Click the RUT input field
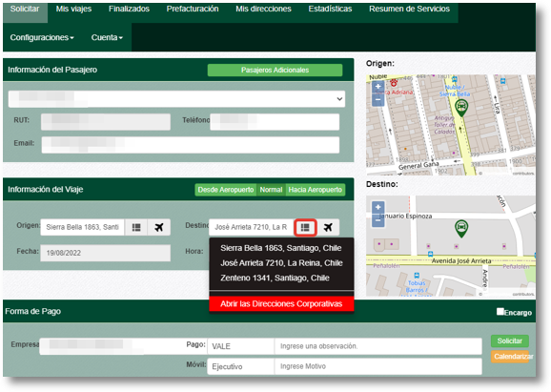 (106, 122)
